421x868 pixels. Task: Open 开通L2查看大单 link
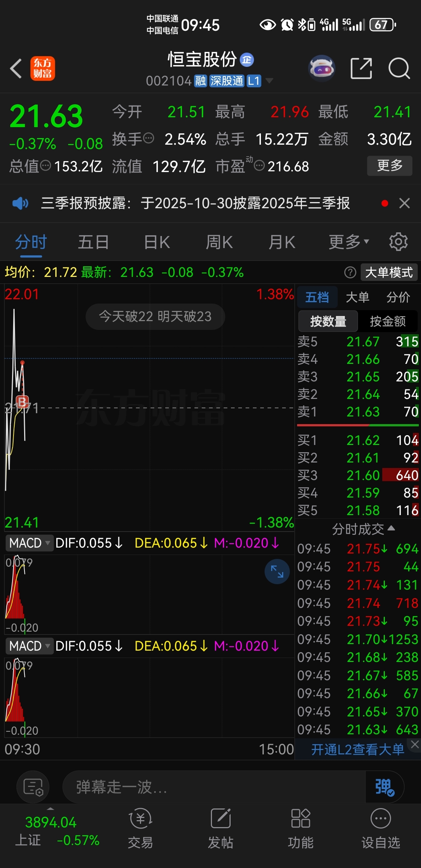pos(357,750)
